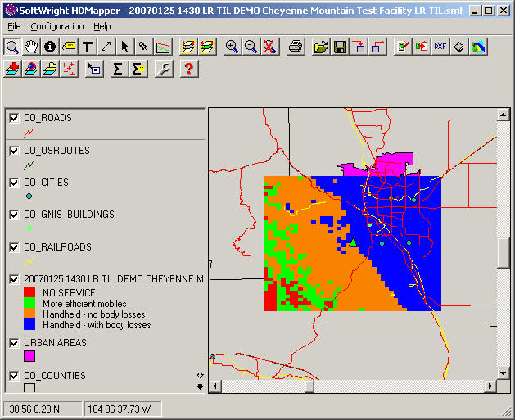Save the map with floppy icon
515x420 pixels.
click(x=340, y=47)
